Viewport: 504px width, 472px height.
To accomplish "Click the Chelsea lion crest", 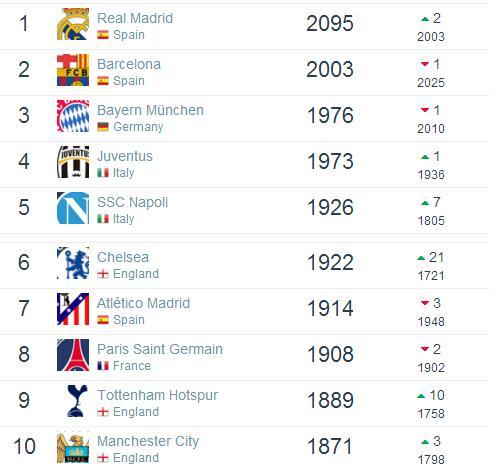I will click(73, 263).
